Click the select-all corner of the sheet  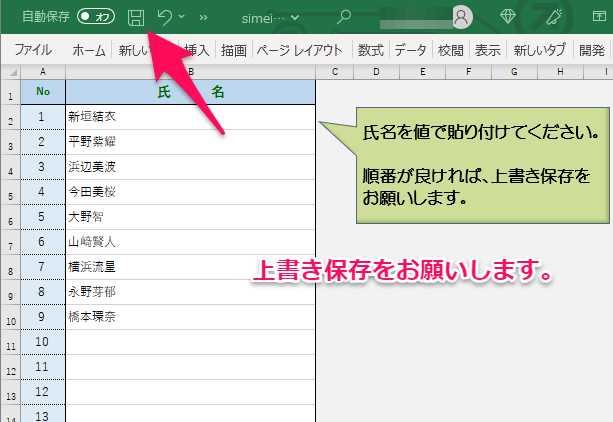[x=10, y=72]
